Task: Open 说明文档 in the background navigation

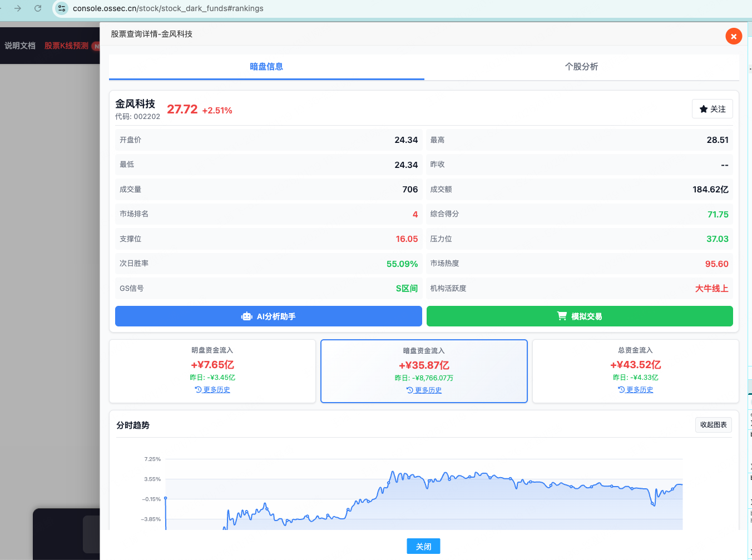Action: pos(20,46)
